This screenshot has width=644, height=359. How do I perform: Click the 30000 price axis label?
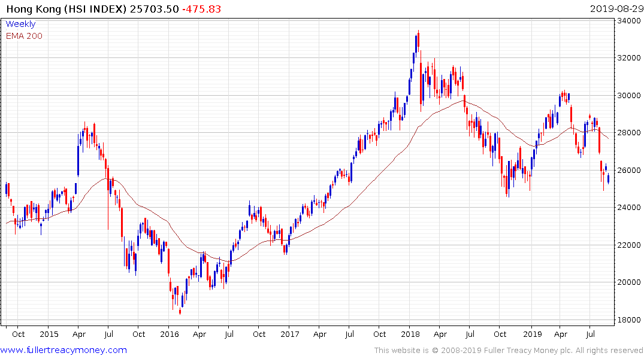click(629, 95)
